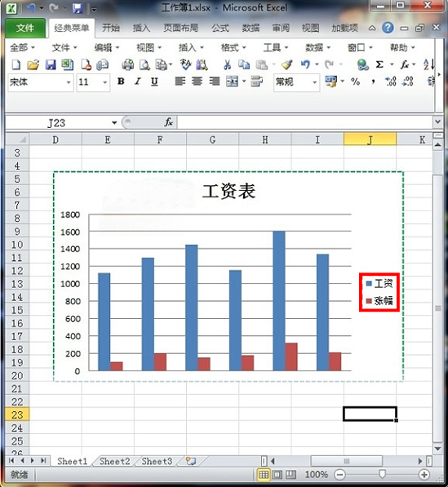This screenshot has width=448, height=487.
Task: Open the font name dropdown 宋体
Action: click(69, 82)
